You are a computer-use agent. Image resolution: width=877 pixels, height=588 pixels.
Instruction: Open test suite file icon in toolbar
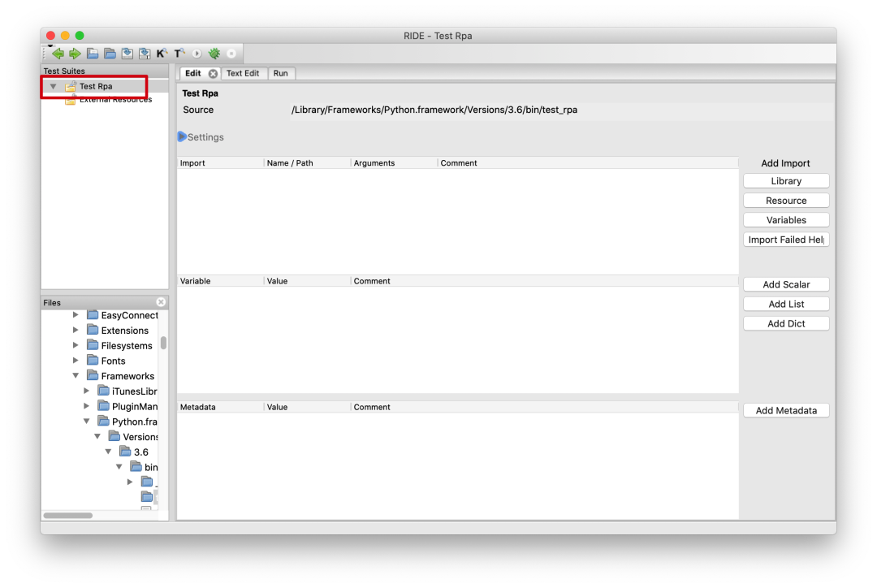93,54
